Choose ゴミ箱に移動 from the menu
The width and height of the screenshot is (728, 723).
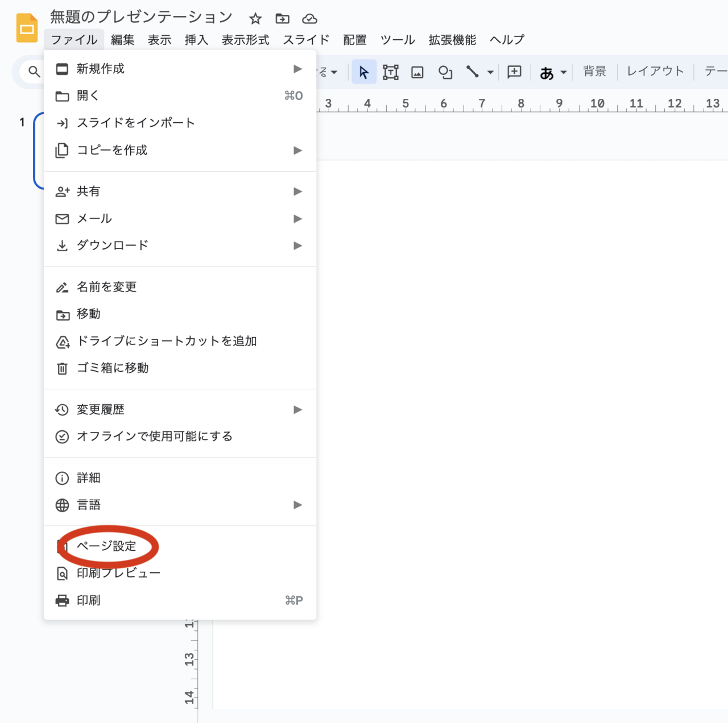coord(180,368)
